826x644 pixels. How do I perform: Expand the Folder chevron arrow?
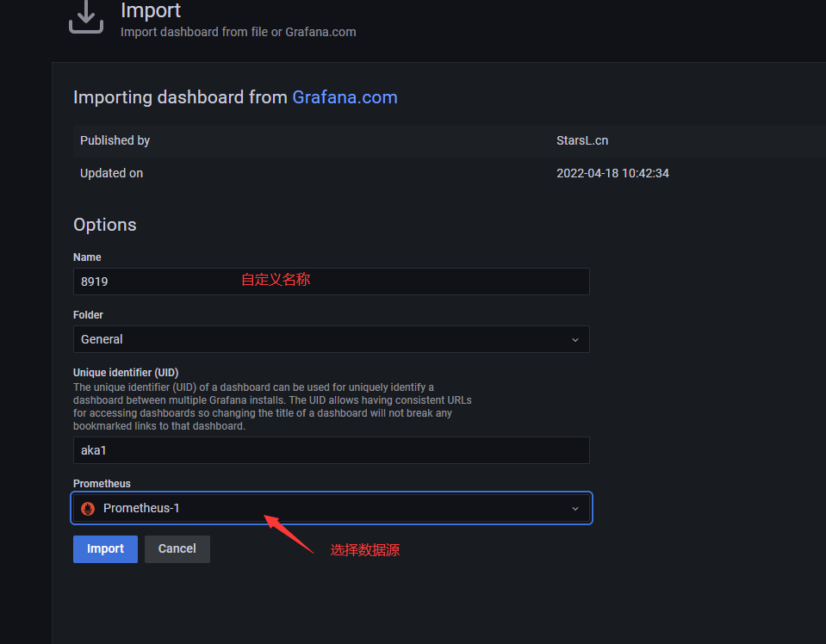(575, 340)
